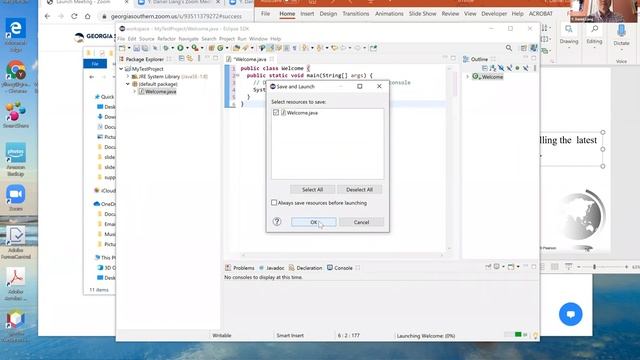Open dropdown arrow next to New Java Class icon
640x360 pixels.
click(227, 48)
